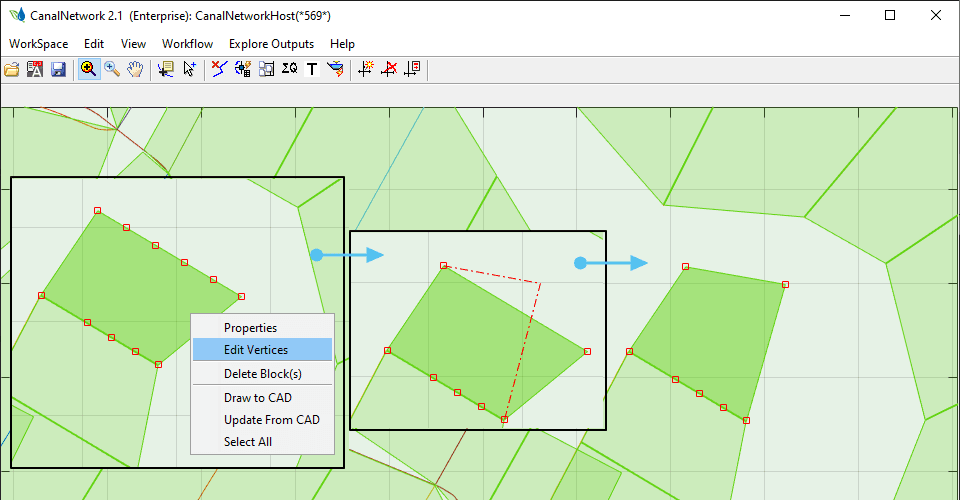
Task: Select Delete Block(s) in context menu
Action: (x=262, y=374)
